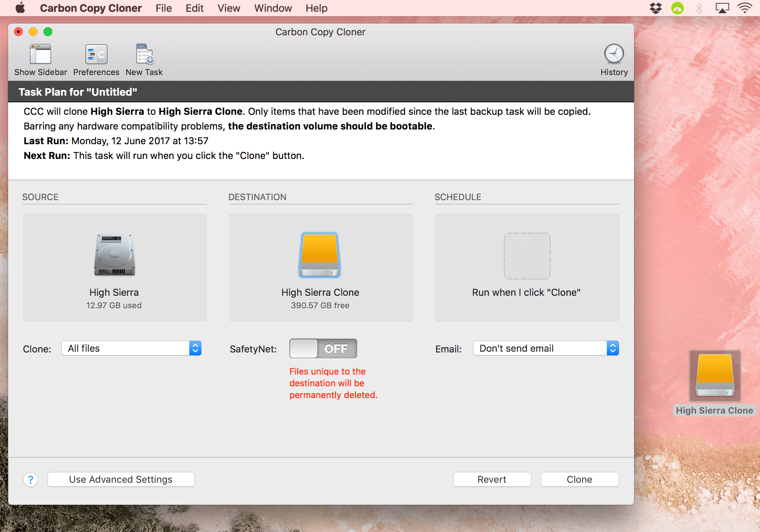The height and width of the screenshot is (532, 760).
Task: Click the yellow minimize window button
Action: pyautogui.click(x=33, y=32)
